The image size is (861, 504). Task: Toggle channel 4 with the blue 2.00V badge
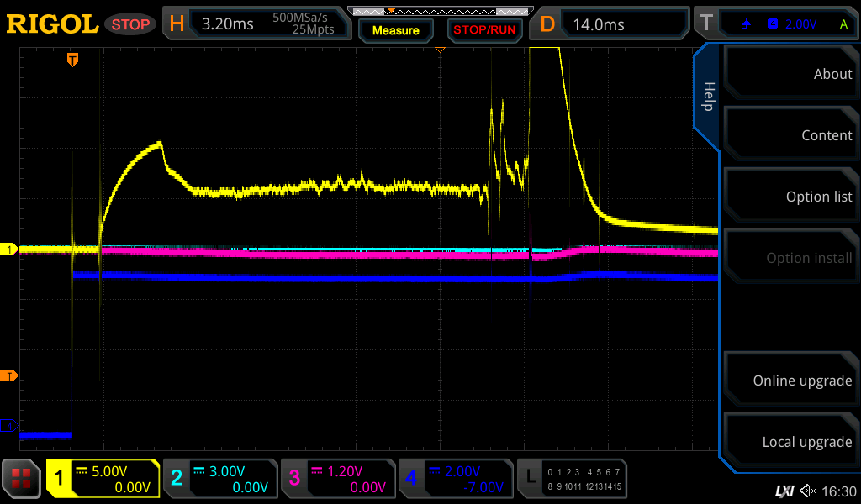pos(455,479)
